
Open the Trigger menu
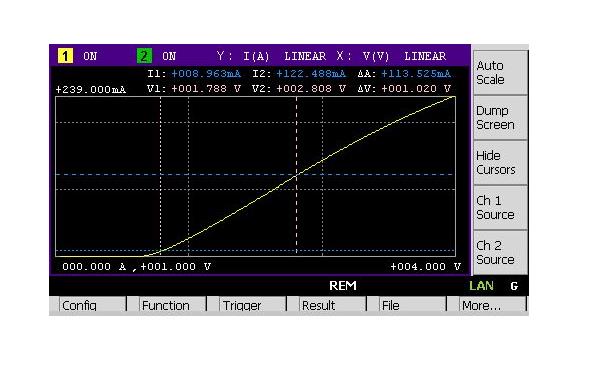coord(248,304)
